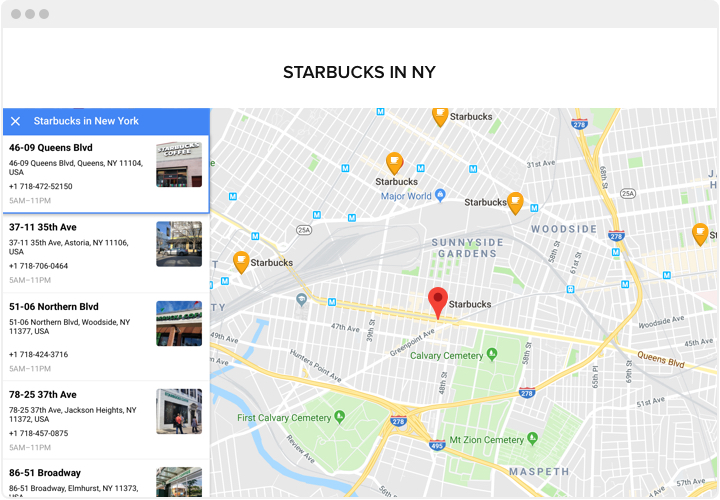This screenshot has height=500, width=720.
Task: Click the Mt Zion Cemetery icon
Action: coord(533,440)
